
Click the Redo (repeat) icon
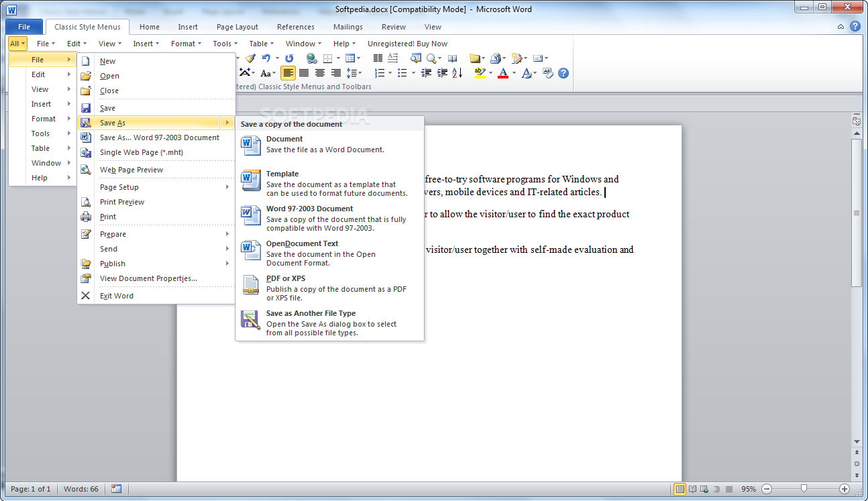pyautogui.click(x=289, y=58)
